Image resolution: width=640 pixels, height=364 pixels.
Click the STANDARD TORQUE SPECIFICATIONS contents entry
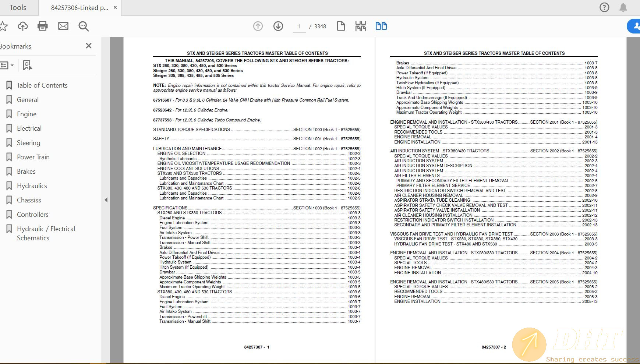(x=257, y=130)
